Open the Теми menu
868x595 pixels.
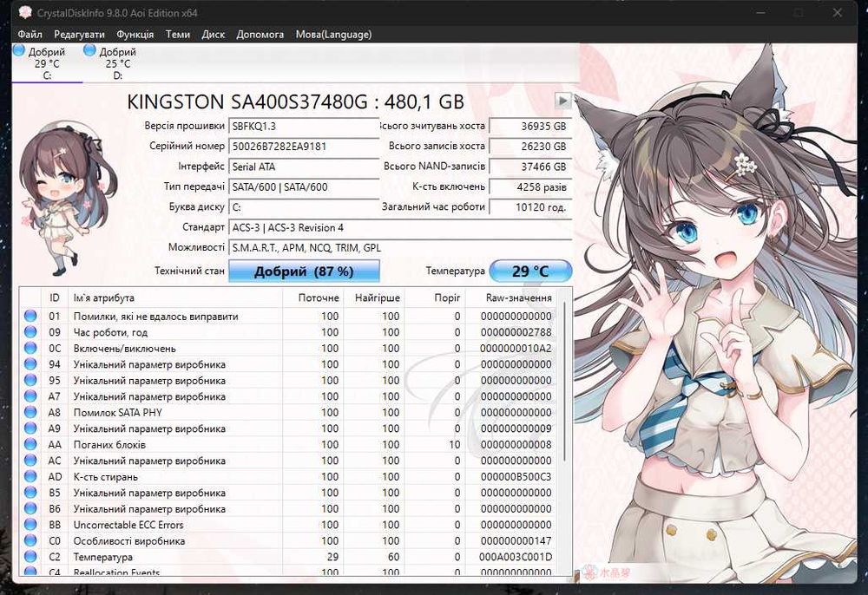(x=178, y=35)
